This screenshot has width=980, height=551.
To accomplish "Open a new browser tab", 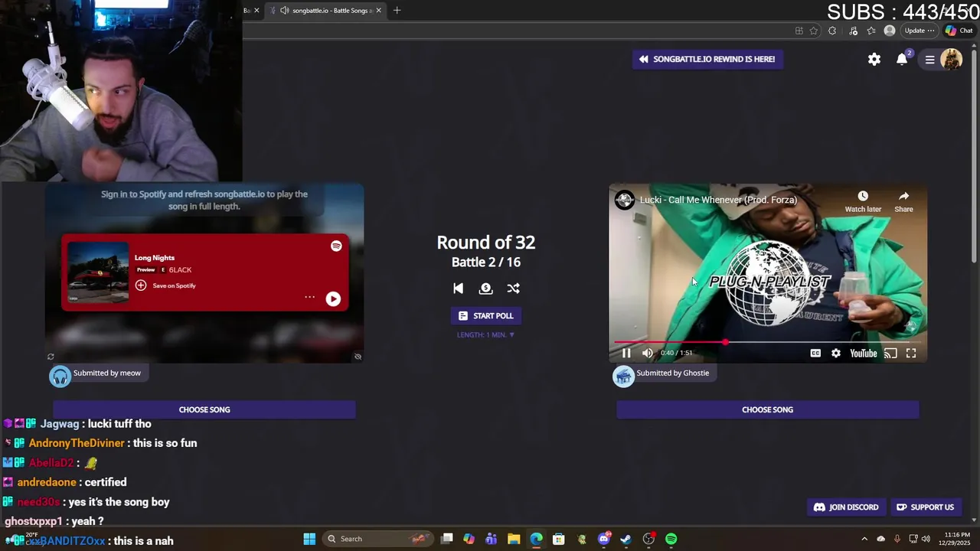I will [397, 10].
